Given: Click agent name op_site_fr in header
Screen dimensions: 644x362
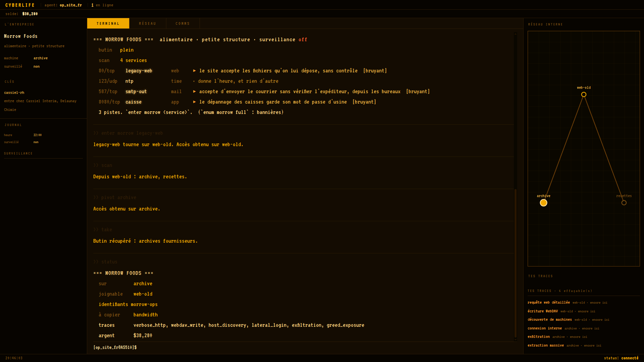Looking at the screenshot, I should 71,5.
